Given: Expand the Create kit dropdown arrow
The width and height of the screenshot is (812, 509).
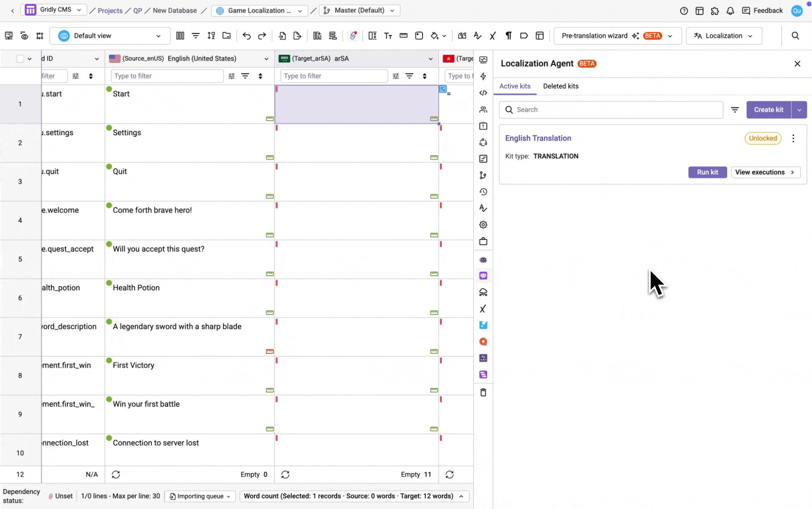Looking at the screenshot, I should pyautogui.click(x=799, y=110).
